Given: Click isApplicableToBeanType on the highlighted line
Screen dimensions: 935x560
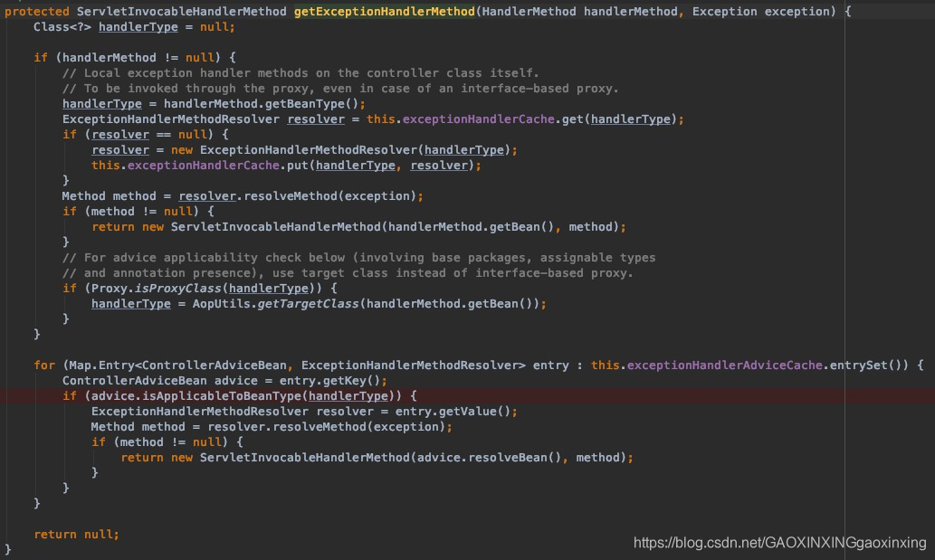Looking at the screenshot, I should pos(221,395).
